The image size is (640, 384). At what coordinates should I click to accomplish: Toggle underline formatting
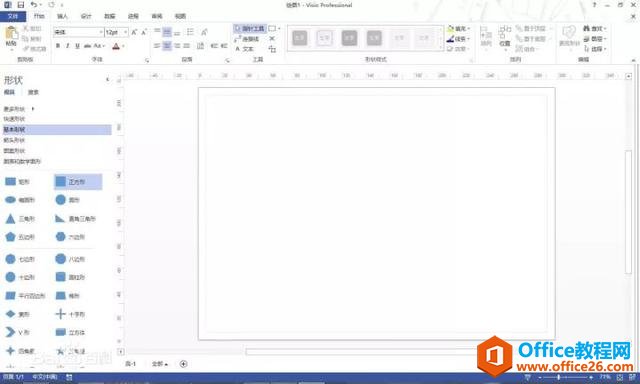(77, 46)
